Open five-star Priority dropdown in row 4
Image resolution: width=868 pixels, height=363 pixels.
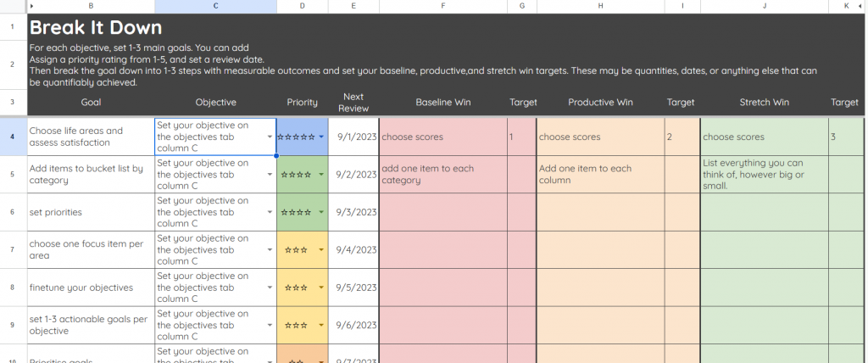pyautogui.click(x=322, y=137)
